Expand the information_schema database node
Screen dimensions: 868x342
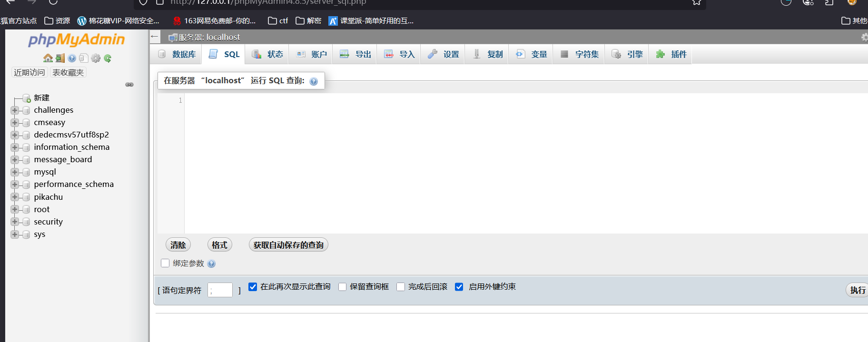(15, 147)
